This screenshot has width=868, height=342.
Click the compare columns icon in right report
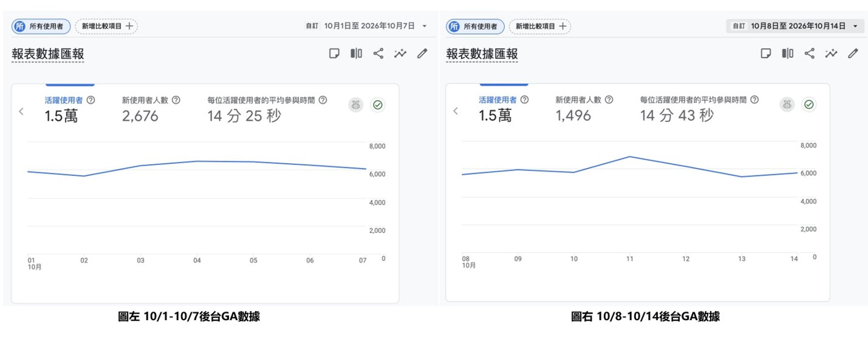pos(788,53)
